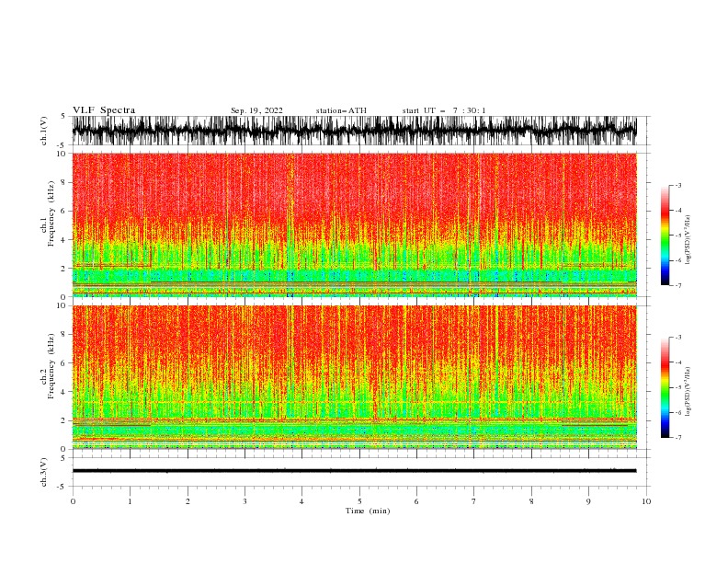Click the ch.3 voltage waveform trace

pos(354,471)
